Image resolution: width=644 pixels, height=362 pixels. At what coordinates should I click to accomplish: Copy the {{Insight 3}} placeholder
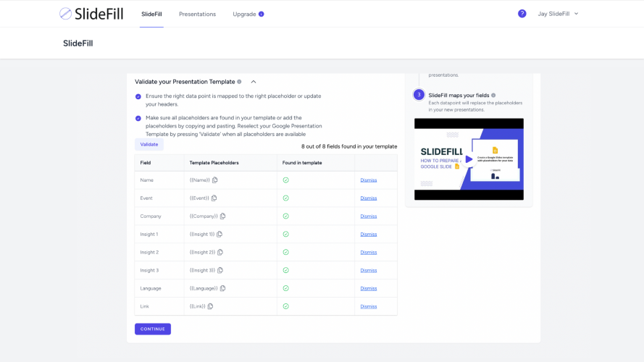[x=220, y=270]
